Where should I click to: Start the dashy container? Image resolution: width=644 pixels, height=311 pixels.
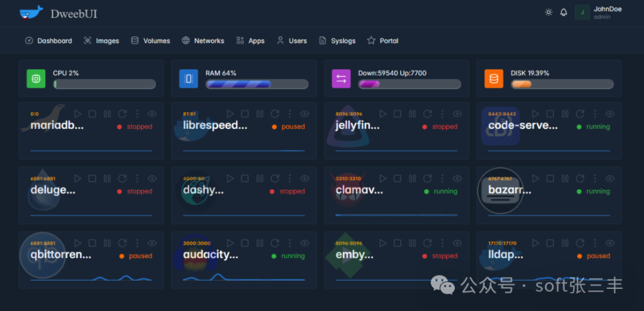pyautogui.click(x=230, y=178)
